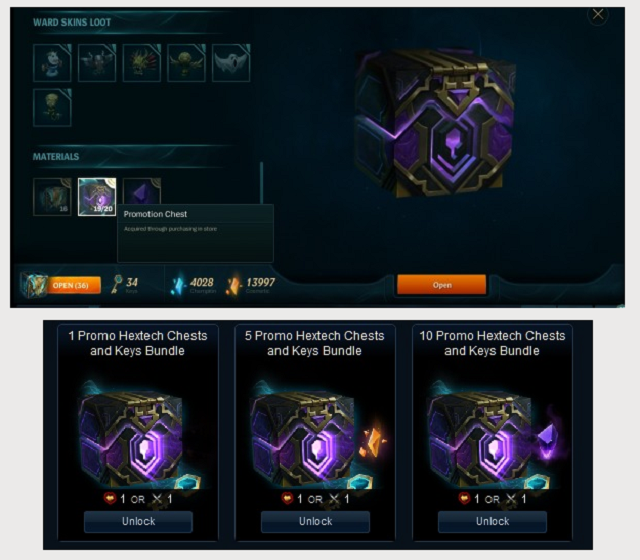Select the fourth winged ward skin icon
This screenshot has width=640, height=560.
click(x=187, y=63)
